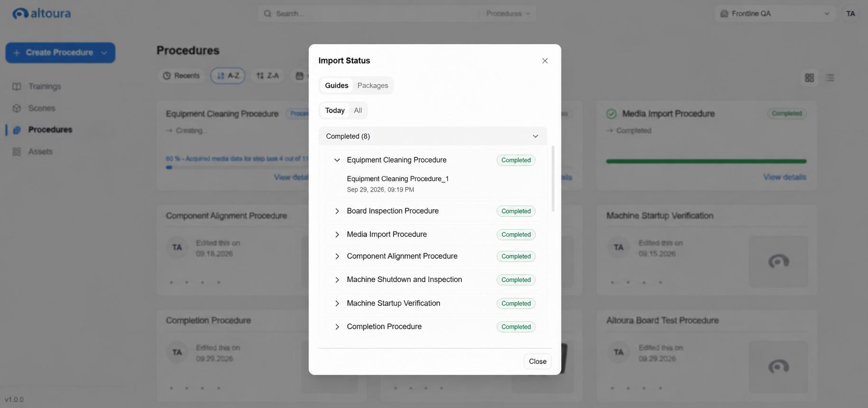868x408 pixels.
Task: Expand Media Import Procedure row
Action: 337,234
